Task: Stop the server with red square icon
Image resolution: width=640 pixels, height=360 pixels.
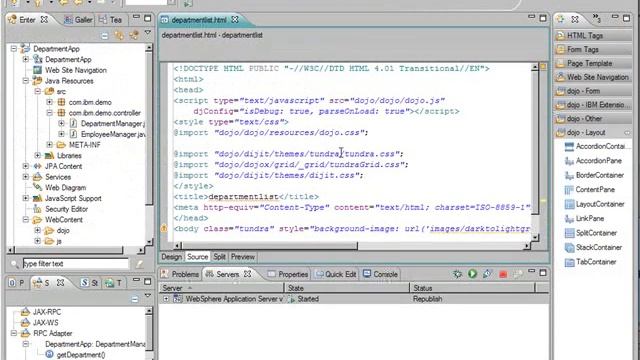Action: tap(503, 274)
